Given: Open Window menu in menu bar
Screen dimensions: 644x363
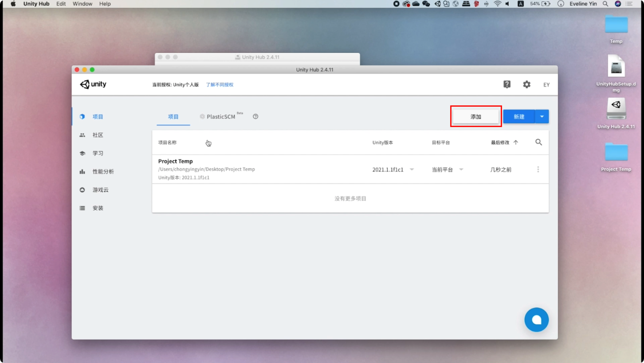Looking at the screenshot, I should coord(82,4).
